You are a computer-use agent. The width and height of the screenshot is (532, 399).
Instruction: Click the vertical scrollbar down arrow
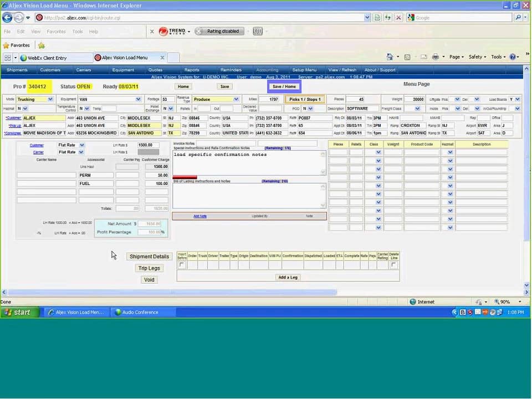click(x=526, y=285)
